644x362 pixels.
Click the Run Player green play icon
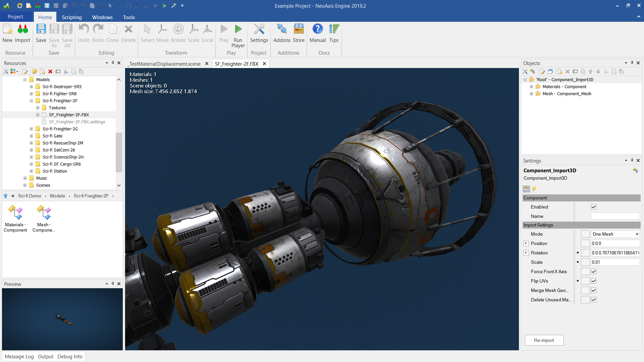(238, 29)
